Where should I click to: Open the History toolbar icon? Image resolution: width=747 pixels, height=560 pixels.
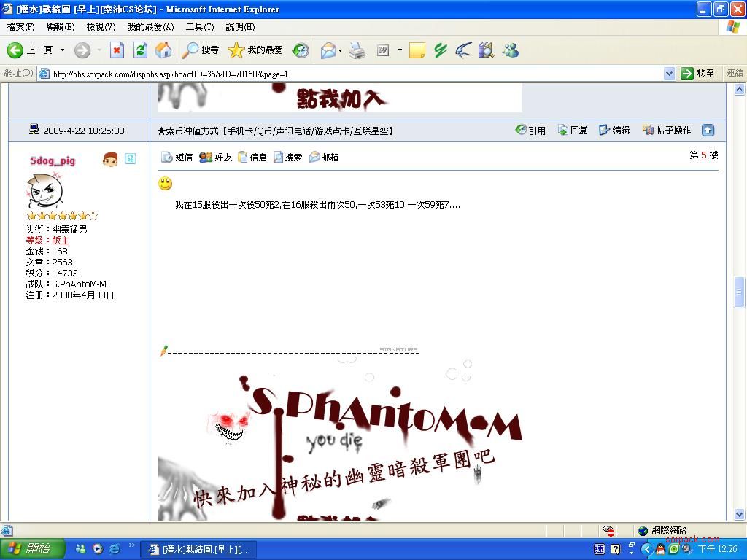point(301,50)
